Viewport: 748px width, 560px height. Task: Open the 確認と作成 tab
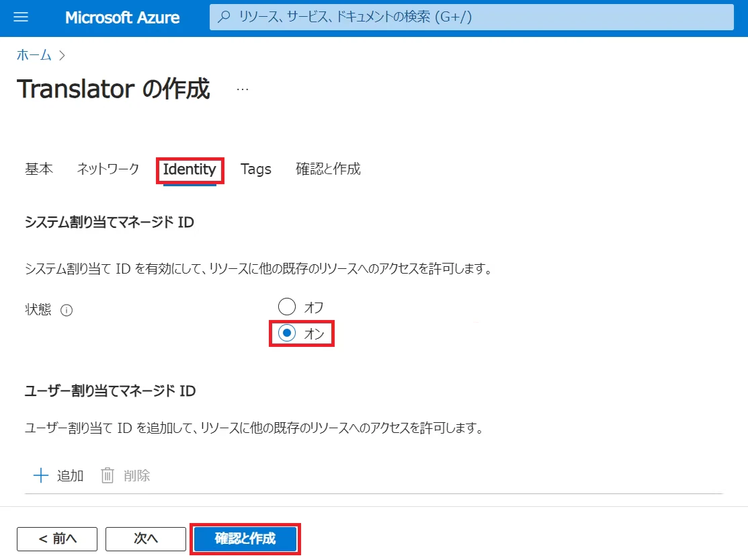328,169
